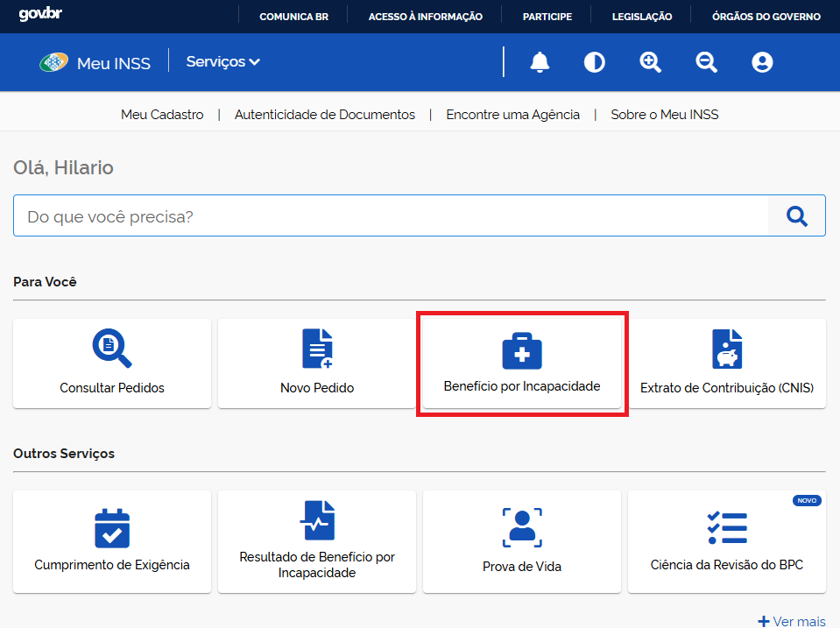The image size is (840, 628).
Task: Click the 'Olá, Hilario' greeting text
Action: tap(63, 167)
